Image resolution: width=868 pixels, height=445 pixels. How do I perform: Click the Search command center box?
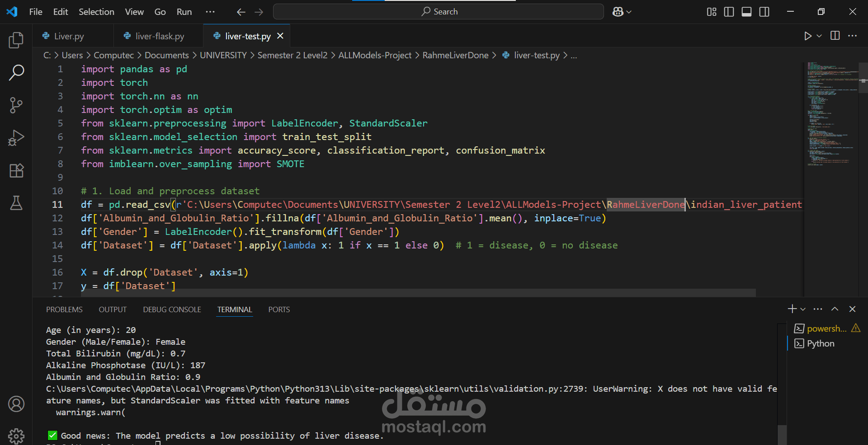pyautogui.click(x=439, y=12)
